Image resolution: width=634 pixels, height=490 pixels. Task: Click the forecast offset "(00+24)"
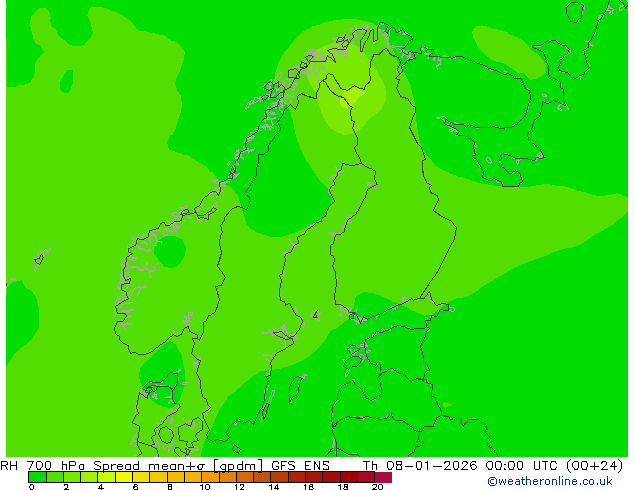coord(594,466)
